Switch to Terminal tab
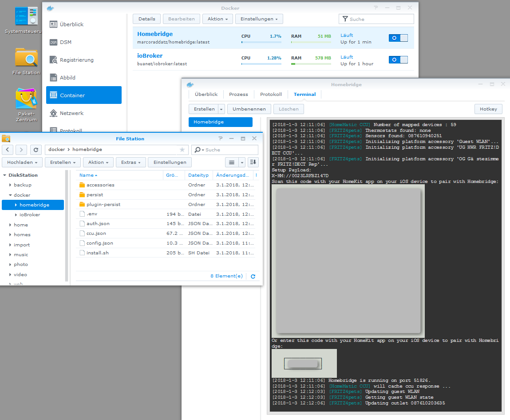510x420 pixels. coord(305,95)
